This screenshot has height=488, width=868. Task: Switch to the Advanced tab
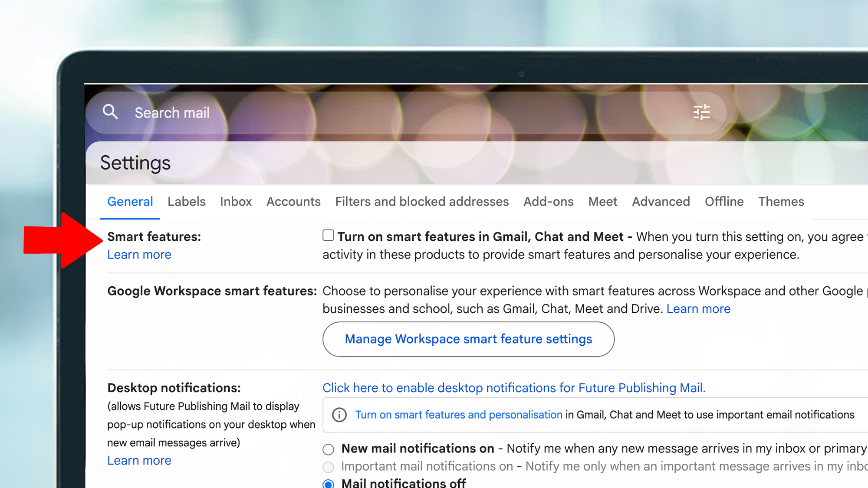(x=661, y=201)
